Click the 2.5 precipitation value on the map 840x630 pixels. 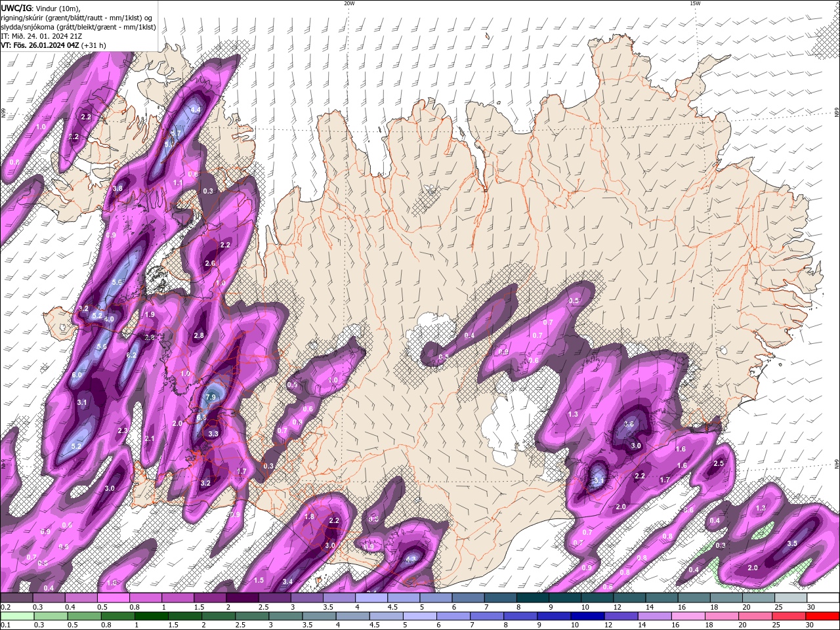coord(718,463)
